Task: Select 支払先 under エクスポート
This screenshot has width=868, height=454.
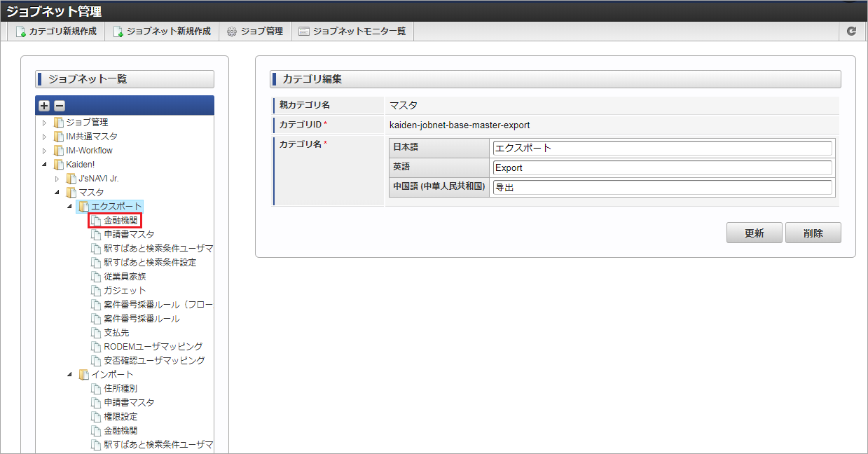Action: (x=116, y=333)
